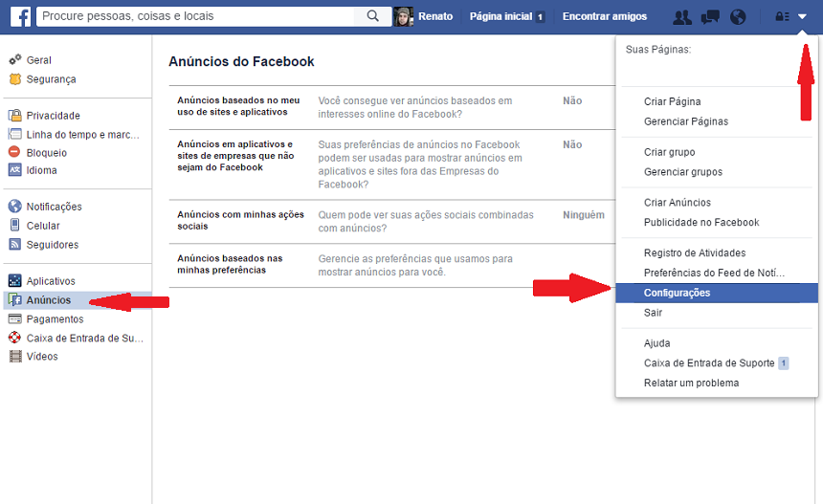Click Sair to log out
Screen dimensions: 823x504
pos(653,313)
